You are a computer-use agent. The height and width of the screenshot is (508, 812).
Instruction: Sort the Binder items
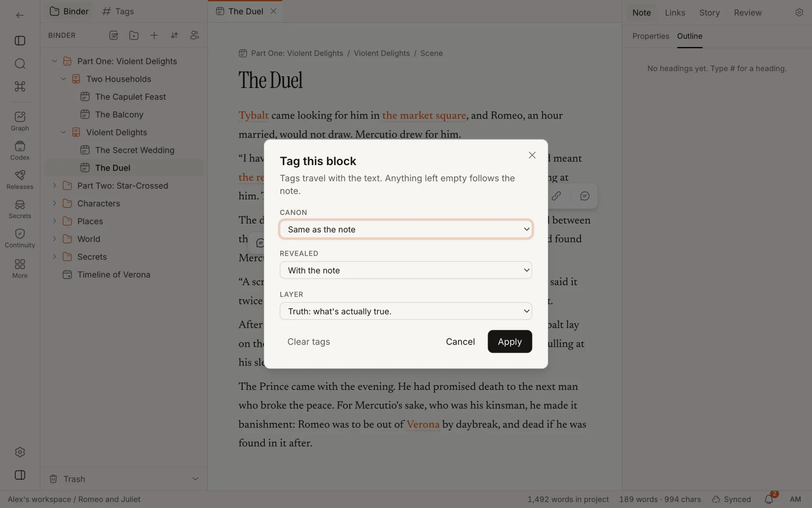(174, 36)
